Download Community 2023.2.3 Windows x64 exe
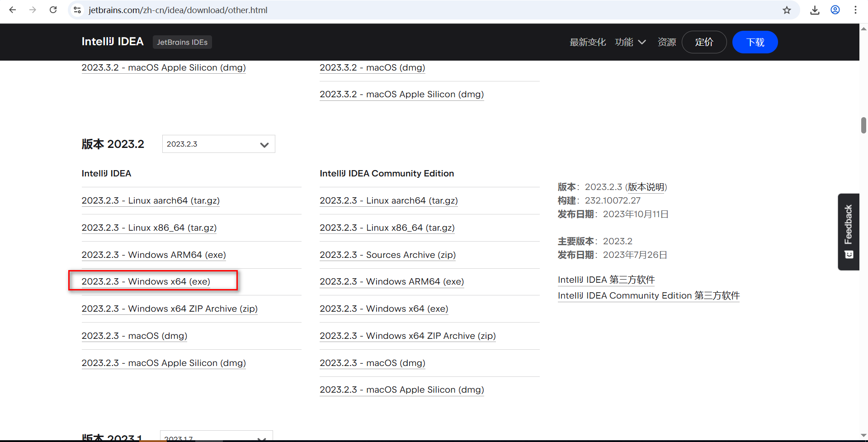 (x=384, y=309)
